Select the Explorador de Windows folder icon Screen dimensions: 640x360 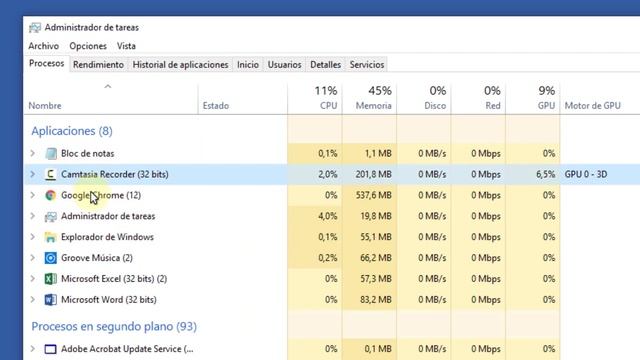[x=51, y=237]
